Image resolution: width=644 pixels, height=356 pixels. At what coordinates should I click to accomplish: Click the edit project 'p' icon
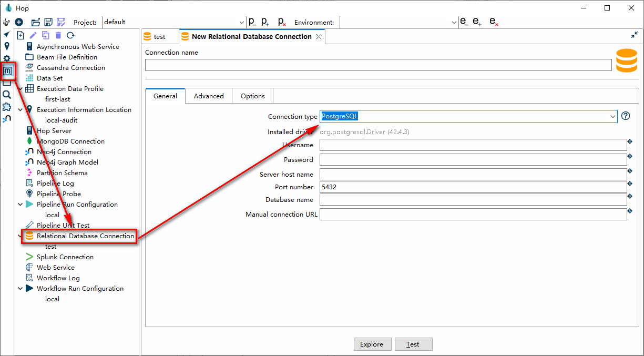click(x=252, y=22)
